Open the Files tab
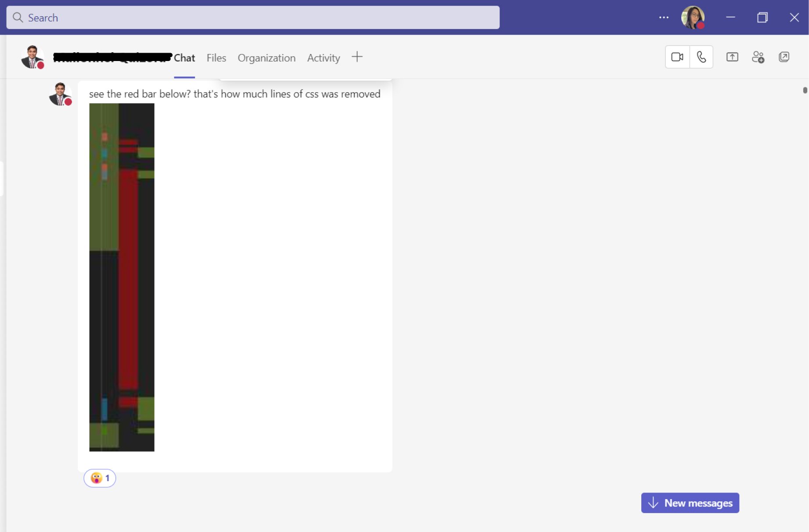The height and width of the screenshot is (532, 809). click(x=216, y=58)
